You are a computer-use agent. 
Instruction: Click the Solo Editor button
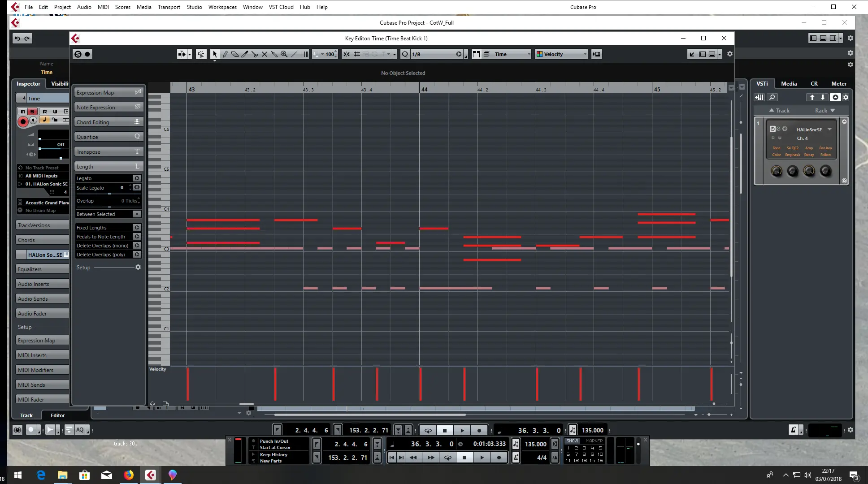pos(78,54)
